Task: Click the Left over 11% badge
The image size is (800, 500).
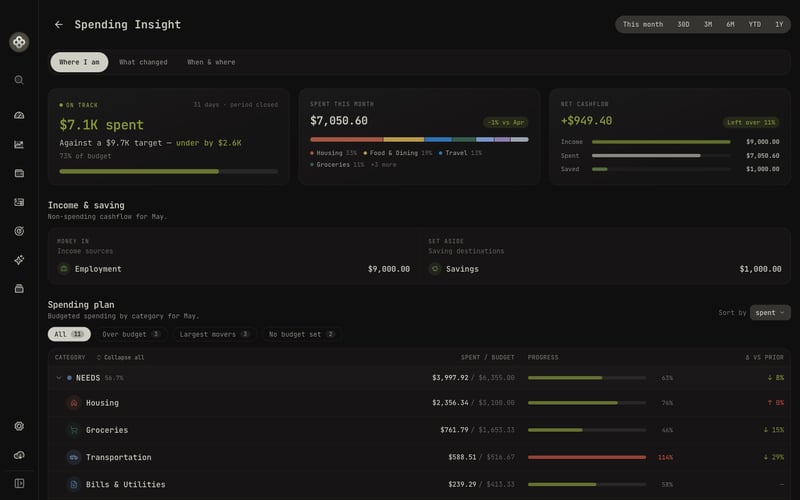Action: (x=751, y=122)
